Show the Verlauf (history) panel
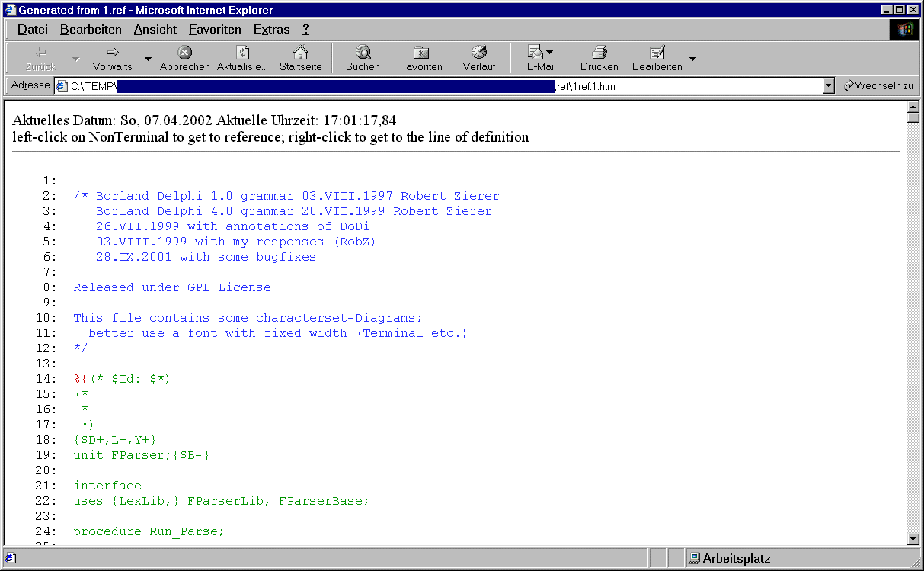Screen dimensions: 924x571 [478, 53]
